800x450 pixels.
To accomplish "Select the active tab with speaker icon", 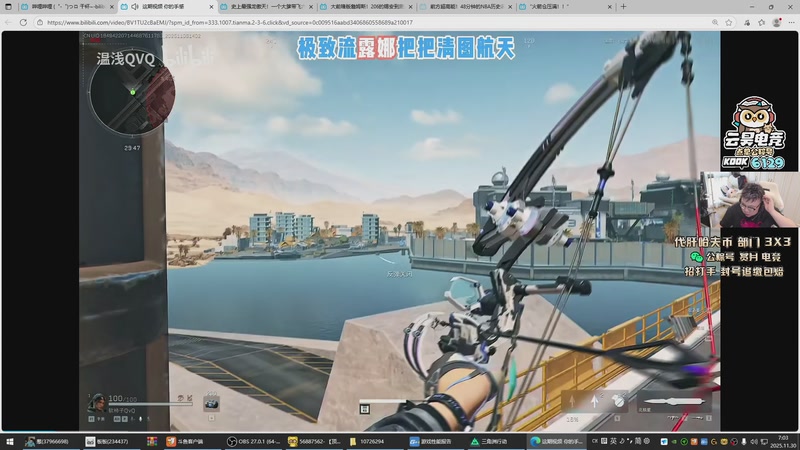I will click(x=167, y=7).
